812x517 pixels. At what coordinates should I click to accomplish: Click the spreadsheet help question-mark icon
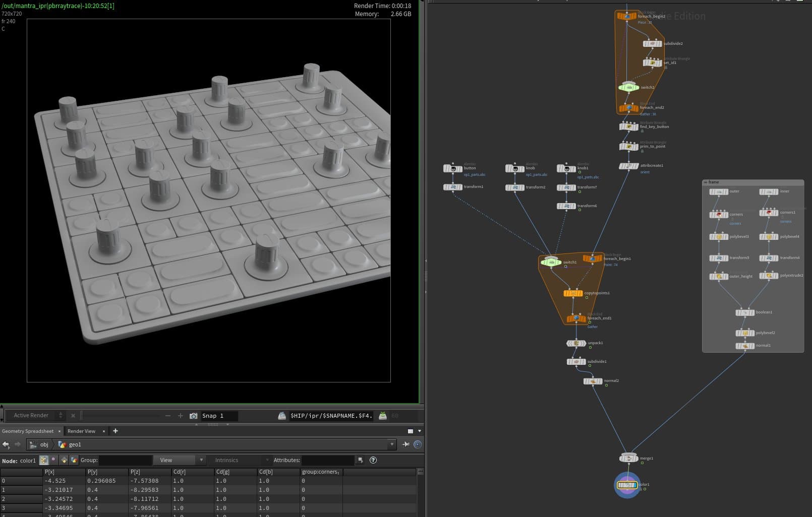point(373,460)
